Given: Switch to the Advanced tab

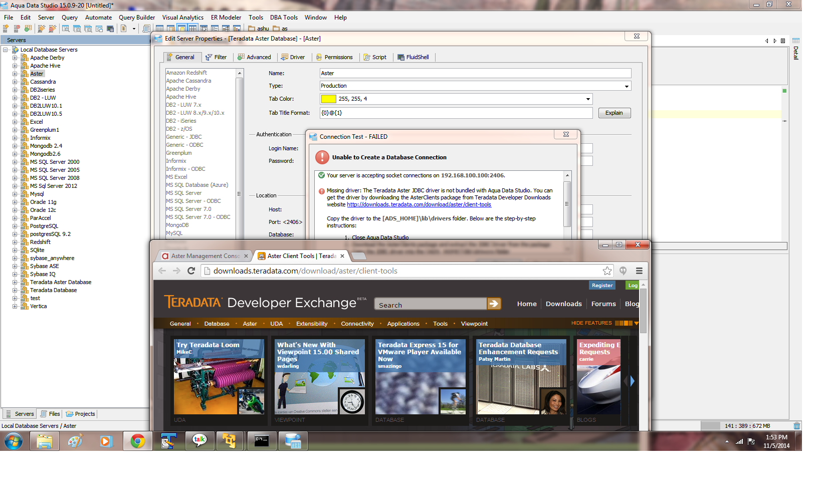Looking at the screenshot, I should click(x=254, y=57).
